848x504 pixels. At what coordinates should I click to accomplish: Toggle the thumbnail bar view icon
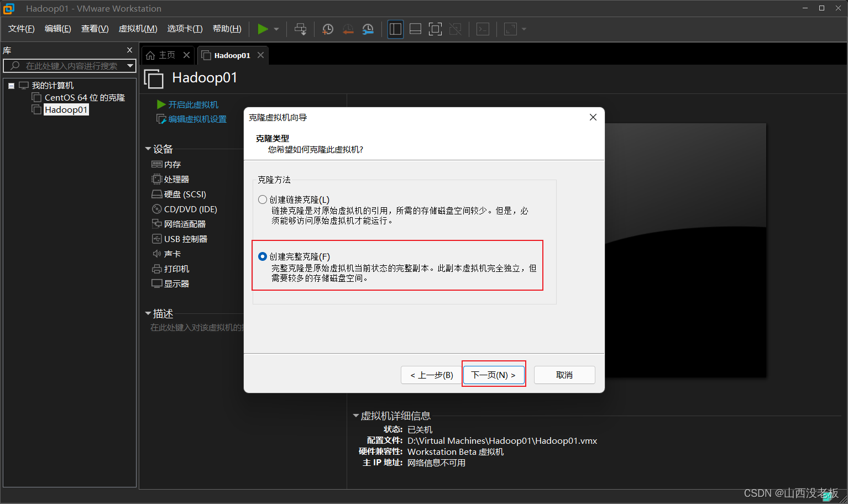coord(415,29)
